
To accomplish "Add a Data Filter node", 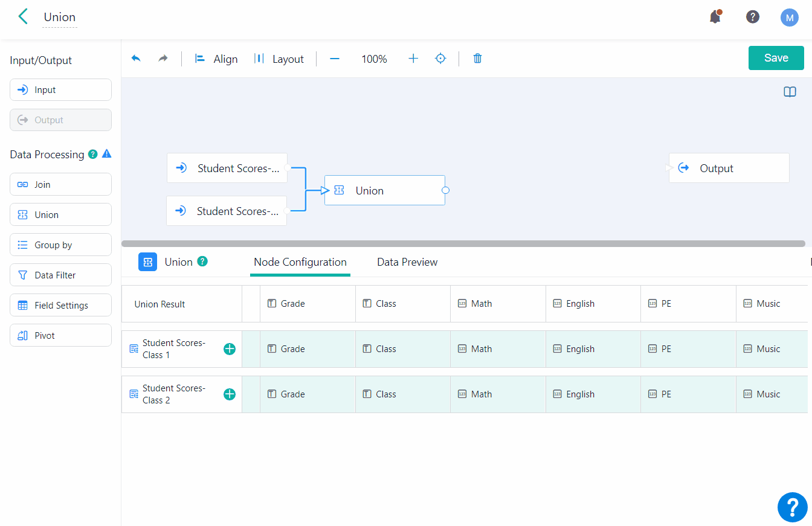I will tap(60, 275).
